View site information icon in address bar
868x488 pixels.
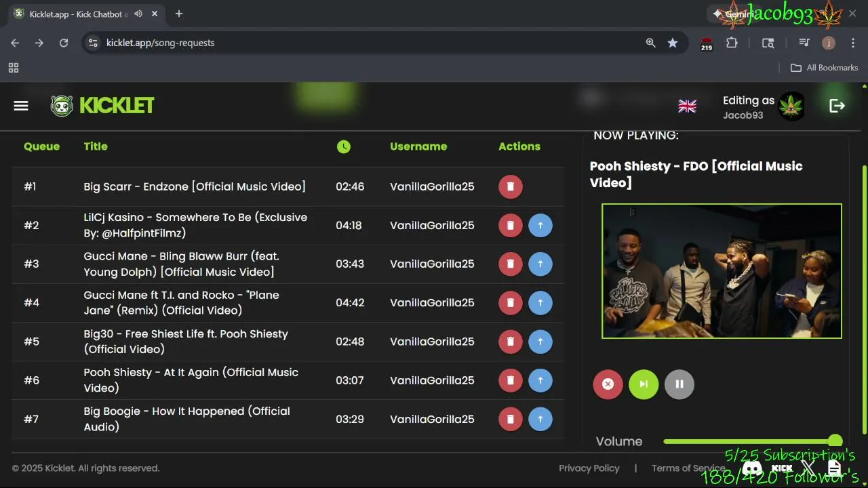click(x=94, y=43)
